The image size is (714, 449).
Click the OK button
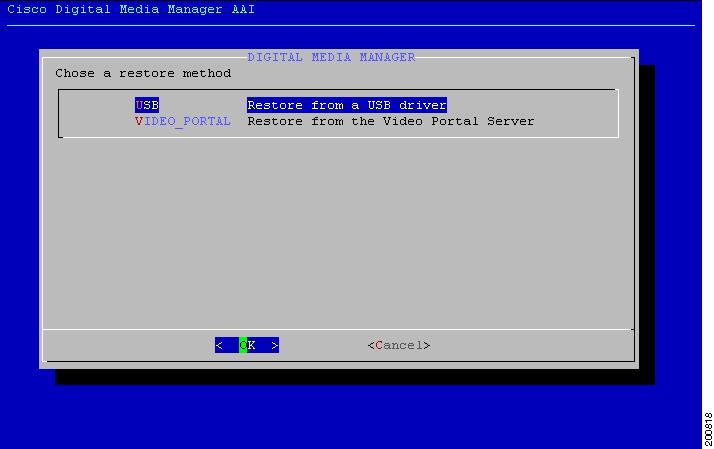pyautogui.click(x=247, y=345)
